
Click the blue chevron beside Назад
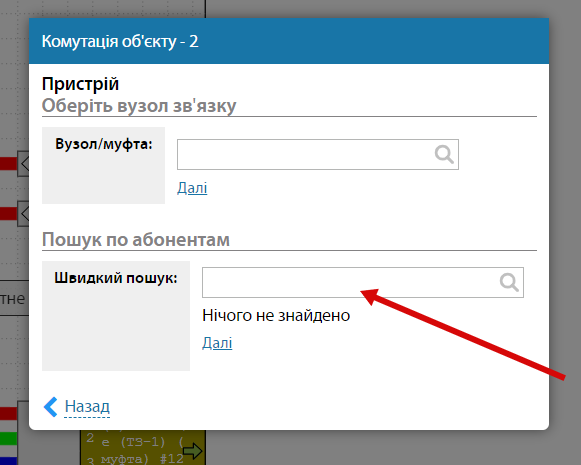51,407
